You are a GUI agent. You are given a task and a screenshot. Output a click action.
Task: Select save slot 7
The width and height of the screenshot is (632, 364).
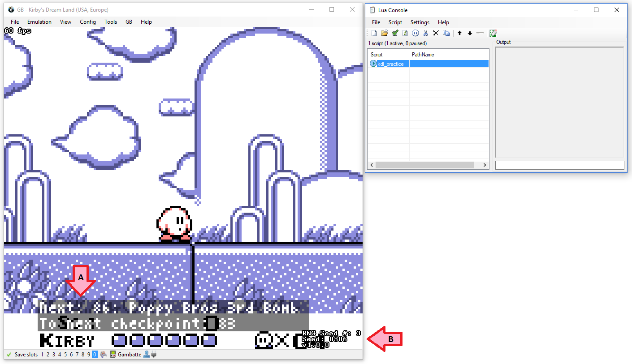pos(77,355)
